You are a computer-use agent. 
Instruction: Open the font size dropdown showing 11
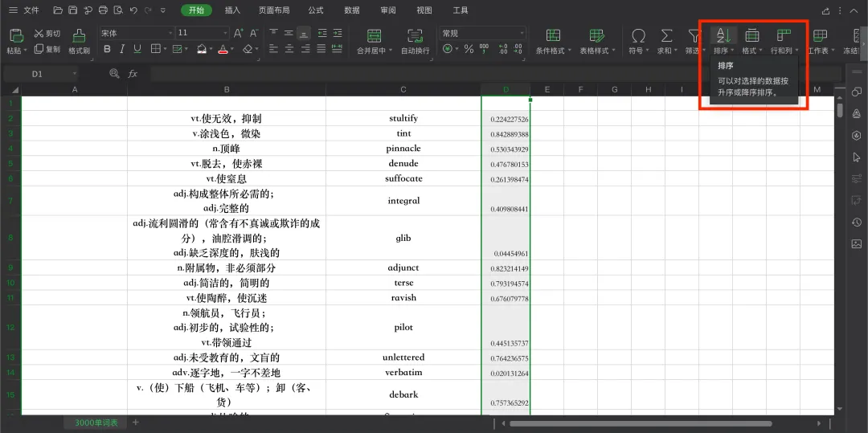click(x=224, y=33)
